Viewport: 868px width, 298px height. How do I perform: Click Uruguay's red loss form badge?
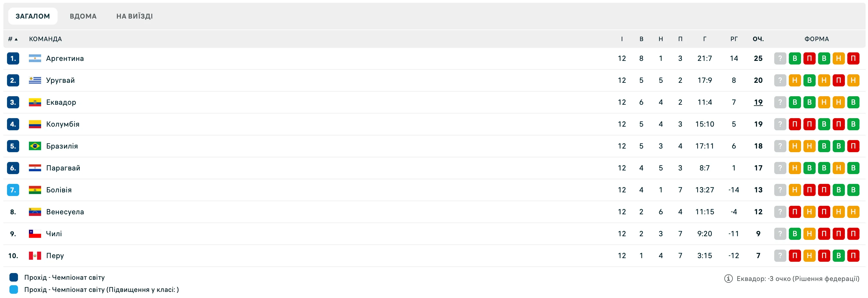(838, 80)
